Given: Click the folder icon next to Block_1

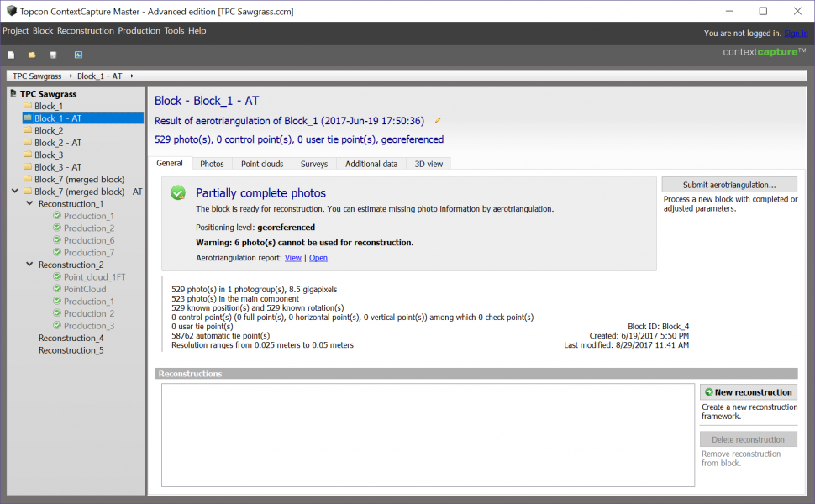Looking at the screenshot, I should (28, 106).
